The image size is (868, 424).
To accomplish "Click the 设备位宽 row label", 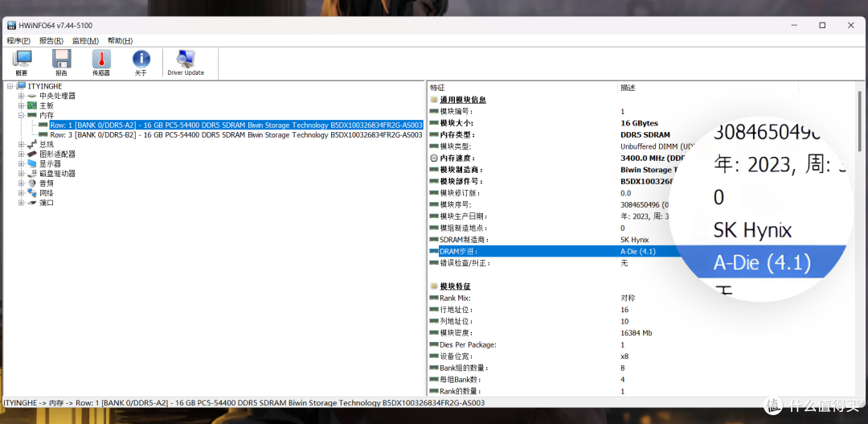I will 457,356.
